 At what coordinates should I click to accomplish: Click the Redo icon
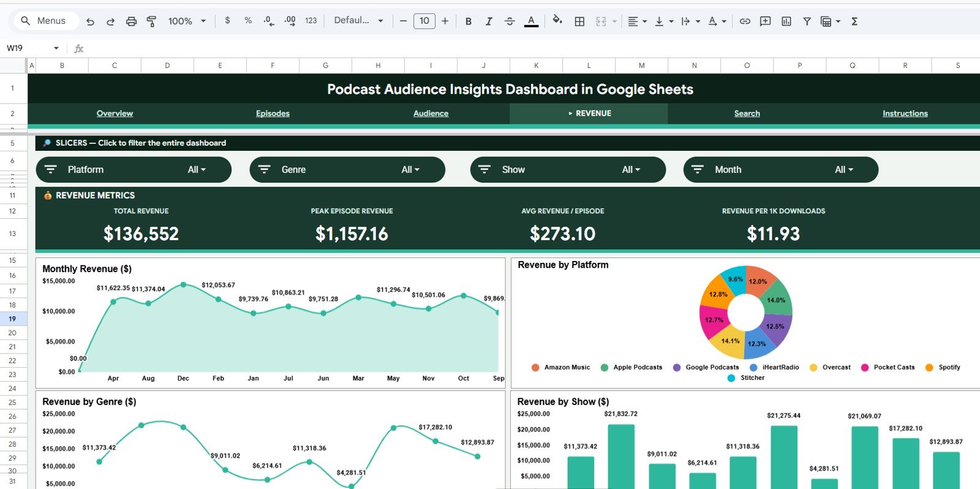(110, 21)
